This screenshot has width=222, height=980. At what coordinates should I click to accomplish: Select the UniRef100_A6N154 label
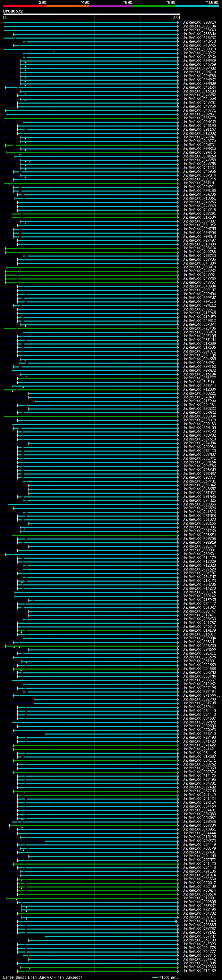199,462
